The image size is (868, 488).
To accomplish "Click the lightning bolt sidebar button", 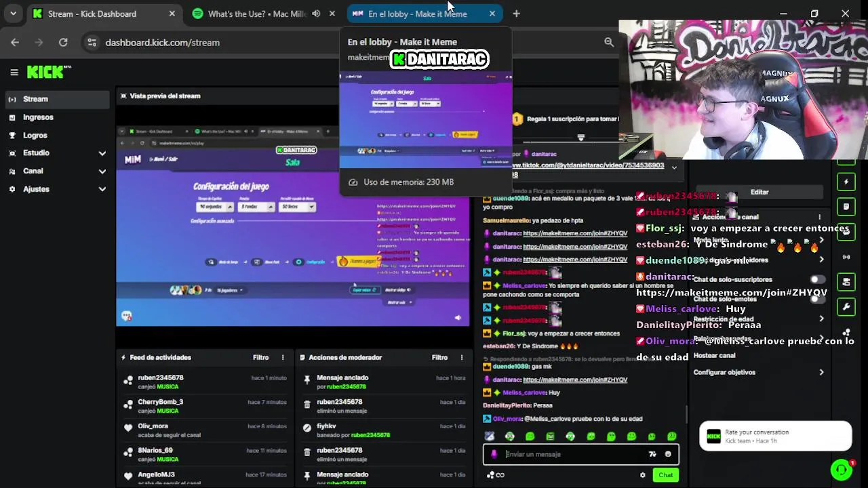I will pyautogui.click(x=846, y=182).
